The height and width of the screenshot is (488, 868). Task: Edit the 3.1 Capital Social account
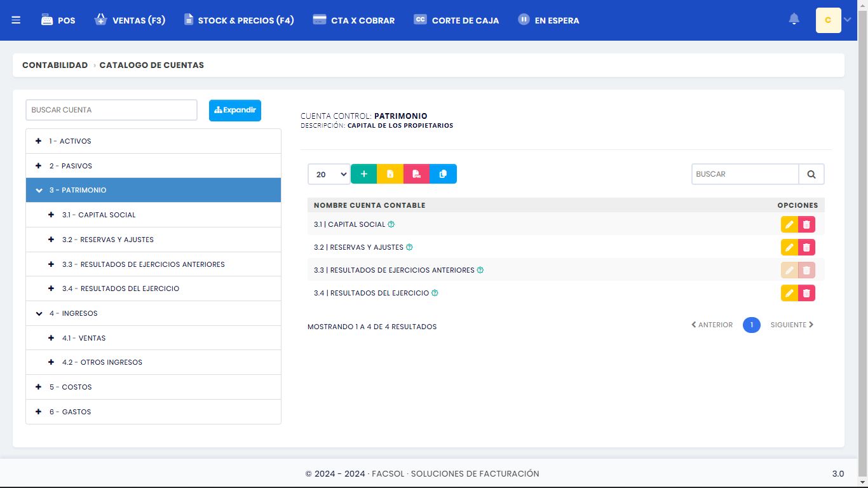pos(789,224)
